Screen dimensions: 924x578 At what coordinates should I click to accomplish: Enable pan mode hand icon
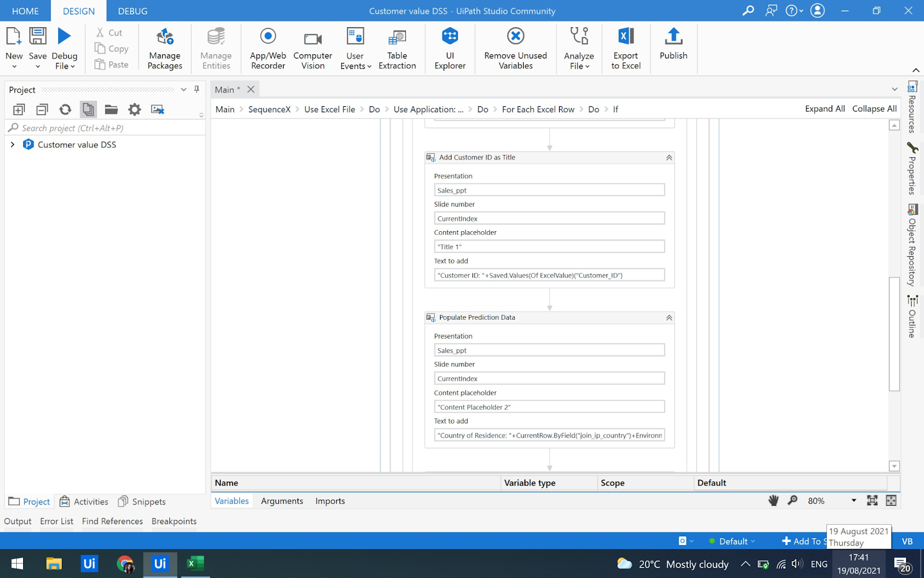pyautogui.click(x=773, y=501)
